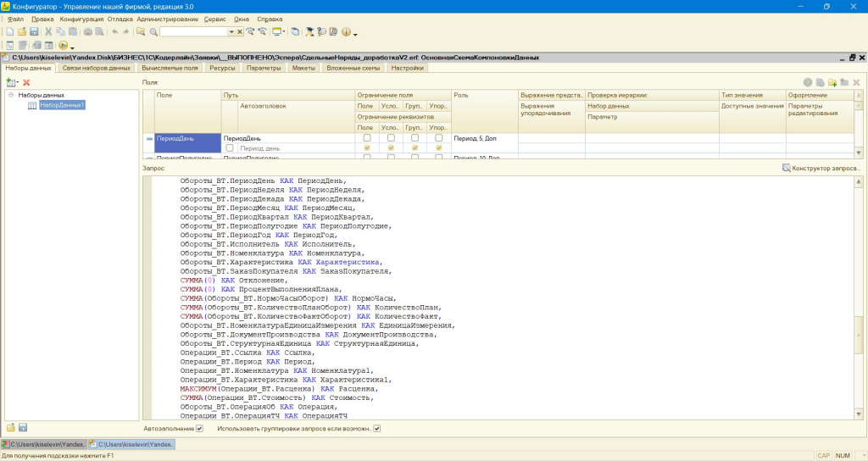
Task: Open the monitor icon dropdown in toolbar
Action: click(x=283, y=32)
